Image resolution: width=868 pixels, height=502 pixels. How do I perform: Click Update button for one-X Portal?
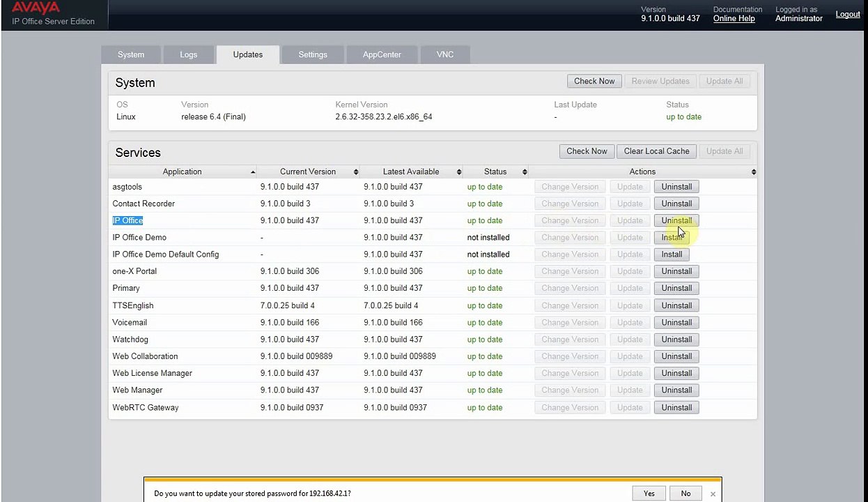[630, 271]
